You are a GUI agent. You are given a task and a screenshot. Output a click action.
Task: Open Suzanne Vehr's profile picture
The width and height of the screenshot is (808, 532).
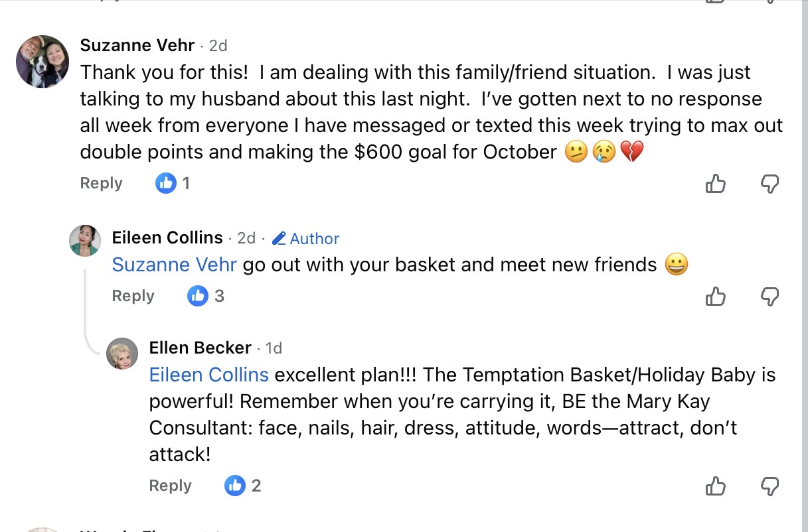coord(42,62)
